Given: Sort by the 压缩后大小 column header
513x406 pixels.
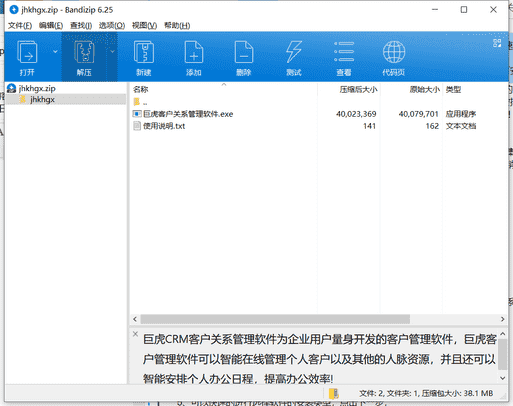Looking at the screenshot, I should (x=358, y=89).
